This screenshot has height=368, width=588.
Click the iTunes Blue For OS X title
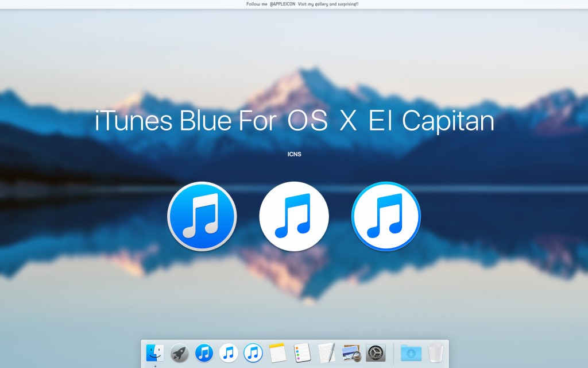pos(295,121)
